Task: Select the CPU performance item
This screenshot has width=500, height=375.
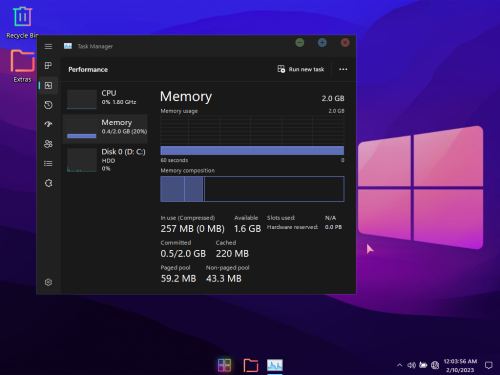Action: pyautogui.click(x=105, y=99)
